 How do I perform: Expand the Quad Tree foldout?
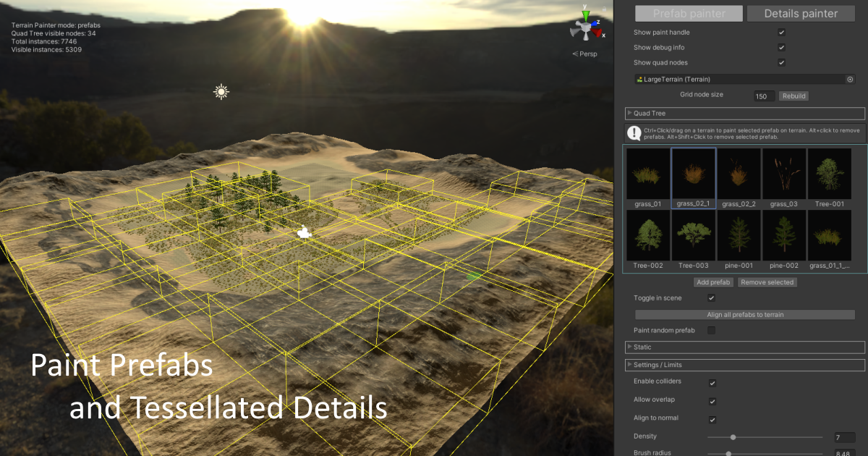[x=745, y=114]
